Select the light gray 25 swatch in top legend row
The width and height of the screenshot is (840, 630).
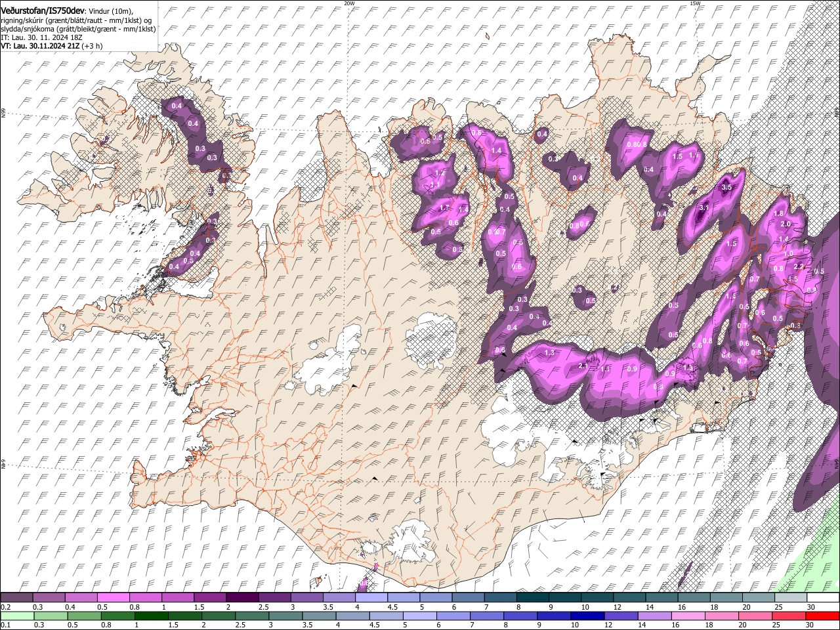tap(791, 598)
